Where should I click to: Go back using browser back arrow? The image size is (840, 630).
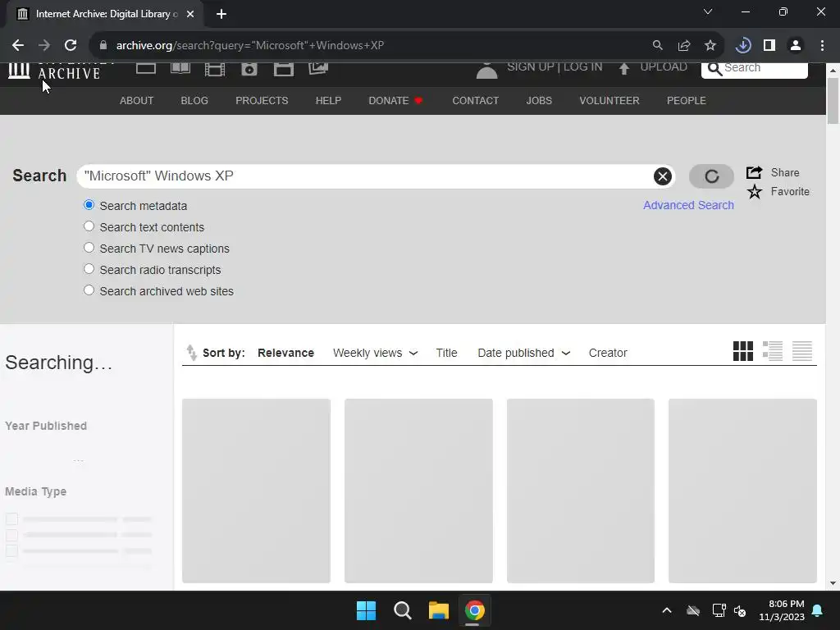pos(18,46)
